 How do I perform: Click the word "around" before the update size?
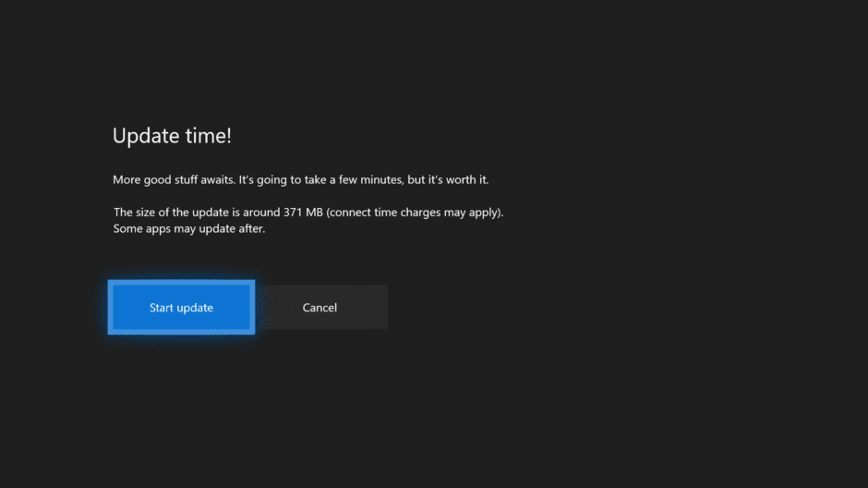pyautogui.click(x=260, y=213)
